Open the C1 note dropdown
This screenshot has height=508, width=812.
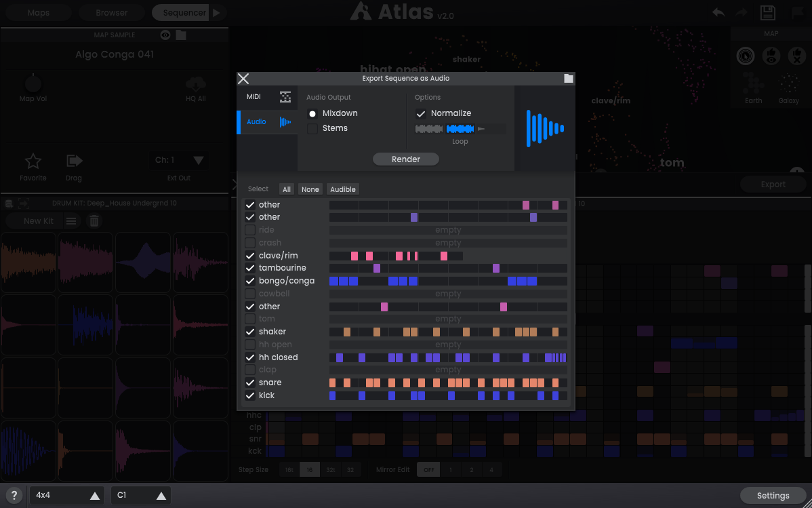tap(140, 495)
